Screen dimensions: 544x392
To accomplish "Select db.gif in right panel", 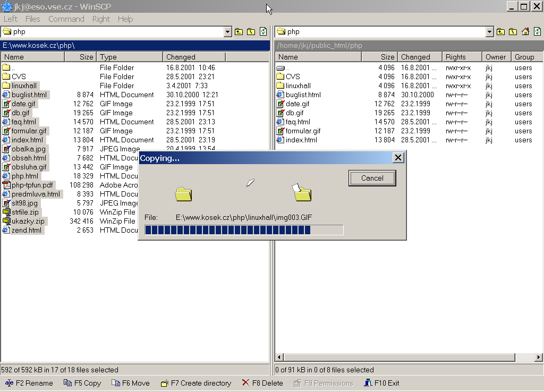I will pos(294,113).
